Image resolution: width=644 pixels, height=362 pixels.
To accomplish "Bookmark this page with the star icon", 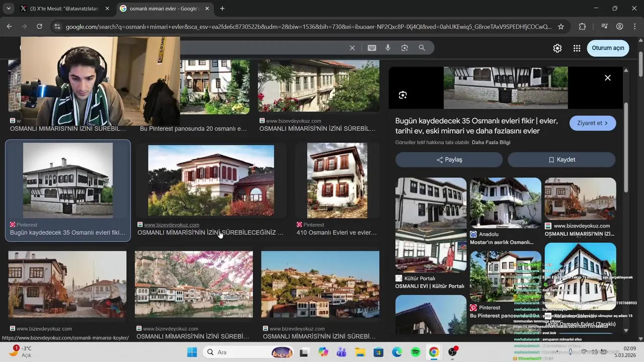I will point(561,27).
